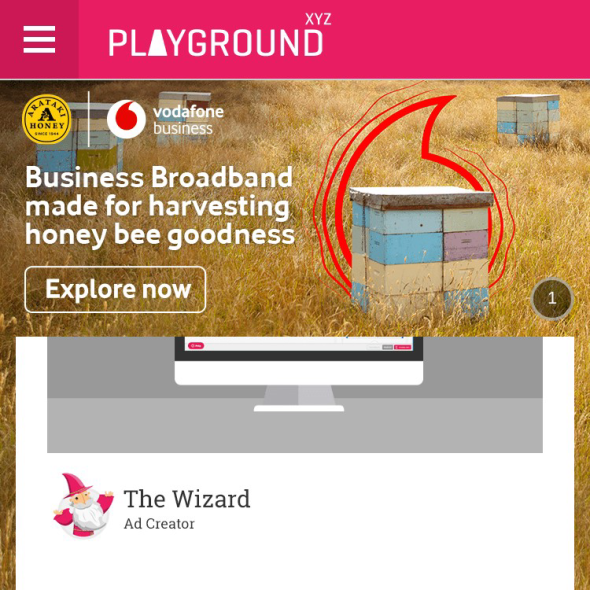Click the pink Help pill inside monitor screen
The image size is (590, 590).
[196, 345]
